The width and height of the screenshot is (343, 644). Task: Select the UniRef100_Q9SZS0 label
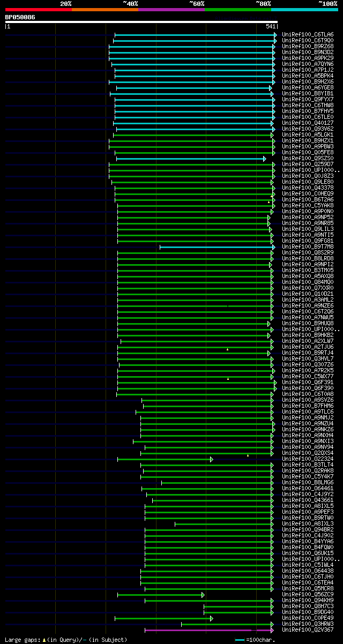pos(308,158)
